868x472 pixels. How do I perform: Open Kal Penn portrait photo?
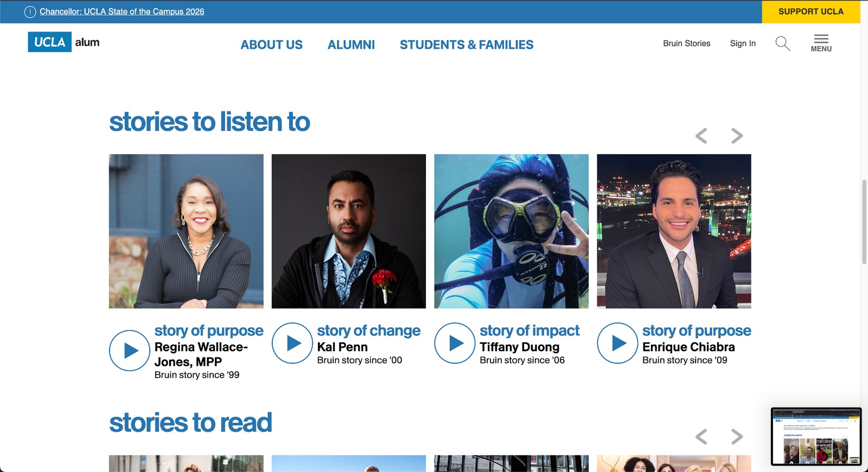tap(349, 231)
